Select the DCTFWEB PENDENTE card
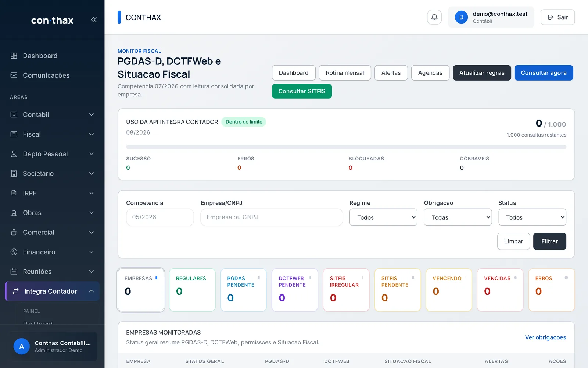 tap(295, 290)
